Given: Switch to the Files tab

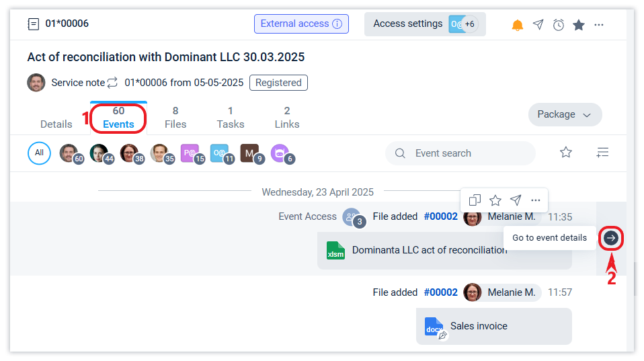Looking at the screenshot, I should point(175,118).
